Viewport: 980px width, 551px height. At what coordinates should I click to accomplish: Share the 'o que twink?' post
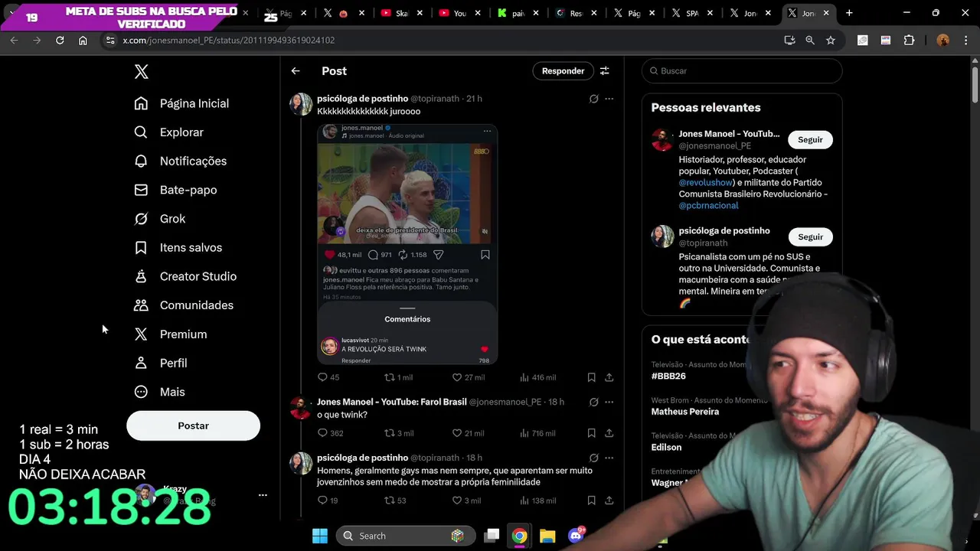pos(609,433)
